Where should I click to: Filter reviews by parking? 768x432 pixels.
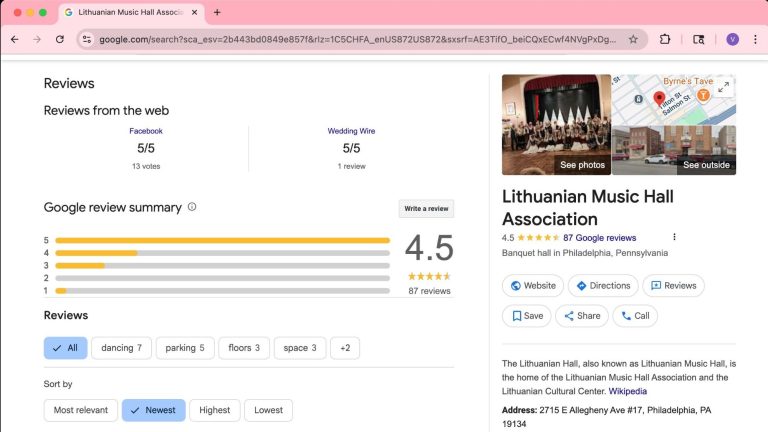(x=185, y=348)
